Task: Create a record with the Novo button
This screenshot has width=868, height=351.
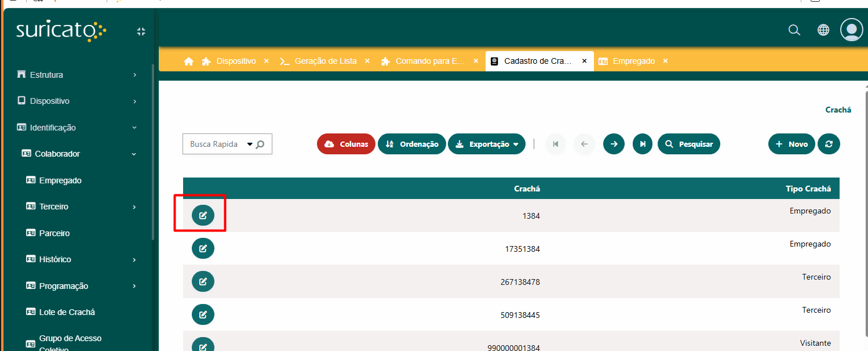Action: pyautogui.click(x=792, y=144)
